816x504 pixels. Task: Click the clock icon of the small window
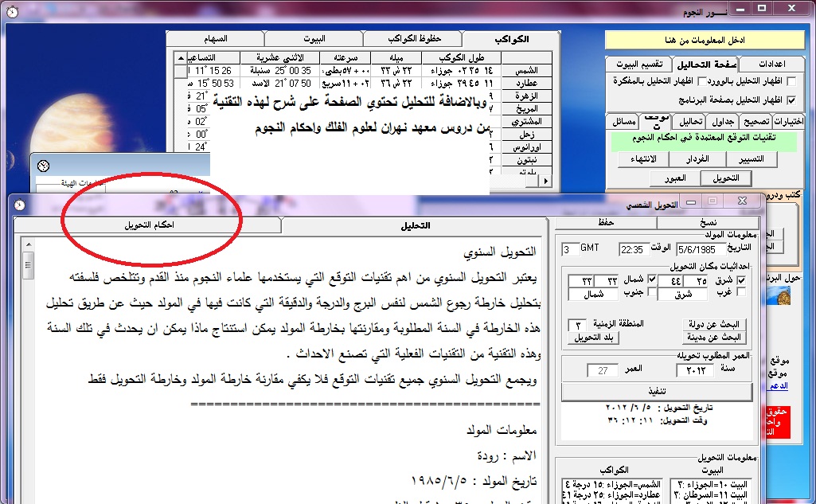[x=43, y=166]
